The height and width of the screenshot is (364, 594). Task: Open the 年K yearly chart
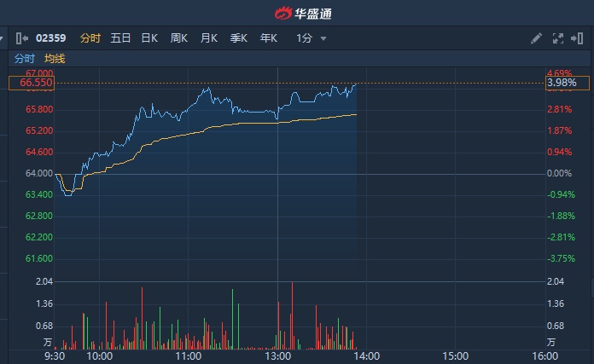point(269,38)
